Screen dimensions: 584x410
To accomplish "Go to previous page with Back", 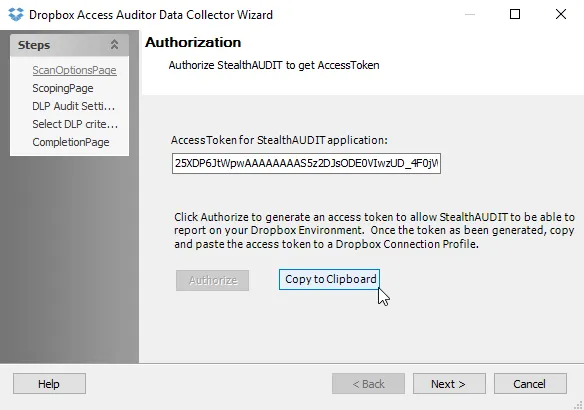I will pyautogui.click(x=368, y=384).
